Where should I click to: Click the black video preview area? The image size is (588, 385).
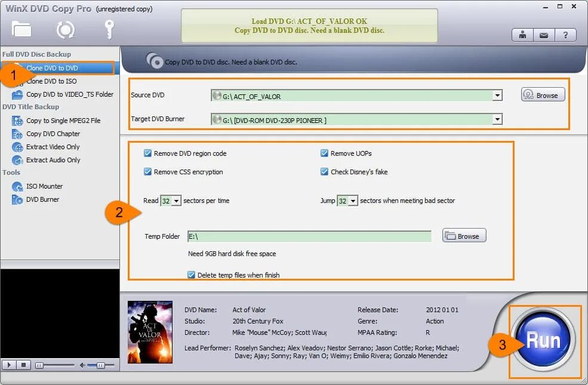pos(60,313)
